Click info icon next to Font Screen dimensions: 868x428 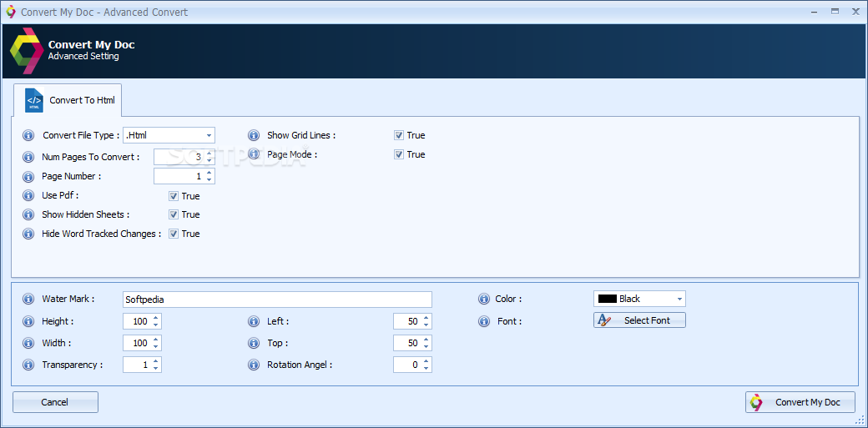pyautogui.click(x=484, y=321)
